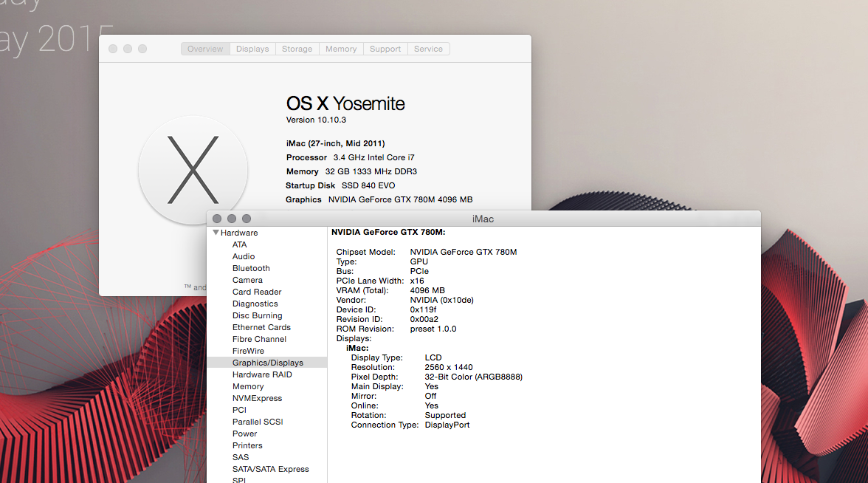This screenshot has height=483, width=868.
Task: Zoom the iMac System Information window
Action: click(247, 219)
